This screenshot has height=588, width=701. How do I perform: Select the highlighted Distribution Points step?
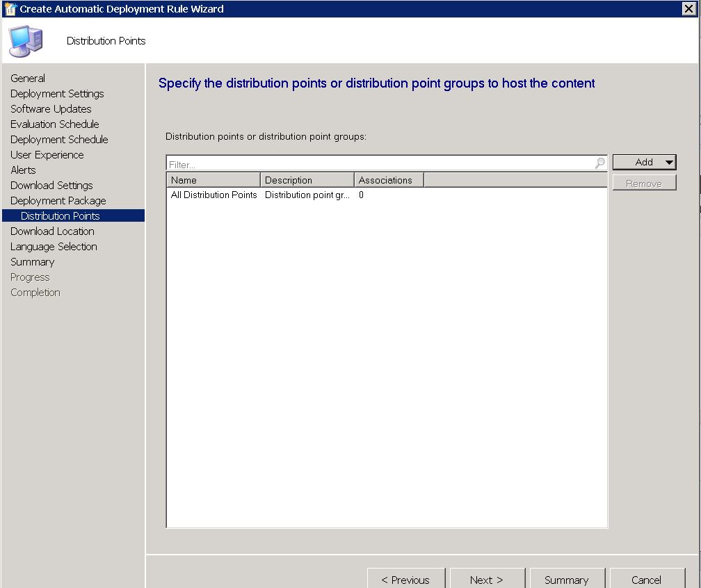point(73,215)
